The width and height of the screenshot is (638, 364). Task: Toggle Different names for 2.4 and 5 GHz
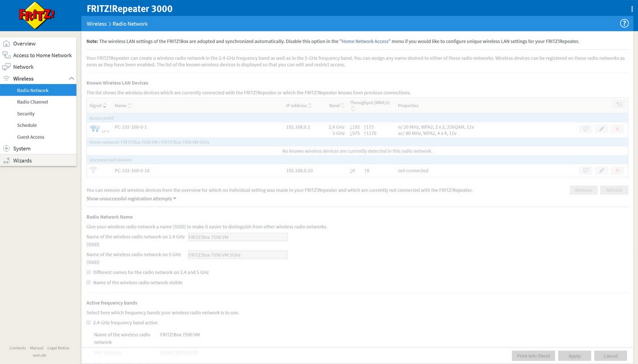[x=89, y=272]
